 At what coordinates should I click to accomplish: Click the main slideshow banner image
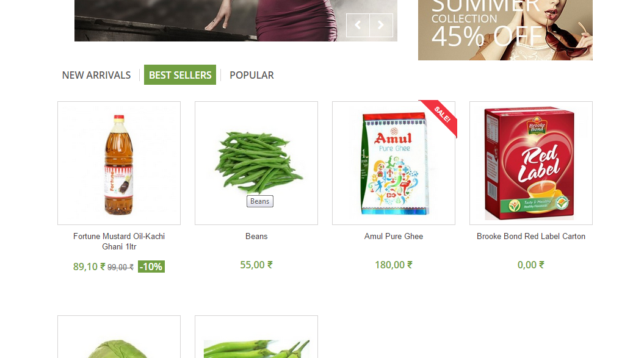(236, 21)
